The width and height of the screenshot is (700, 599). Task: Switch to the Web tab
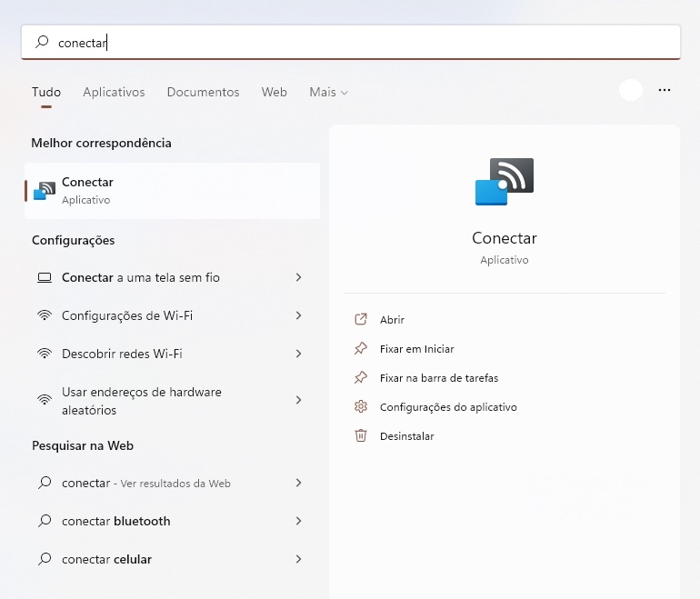point(275,92)
